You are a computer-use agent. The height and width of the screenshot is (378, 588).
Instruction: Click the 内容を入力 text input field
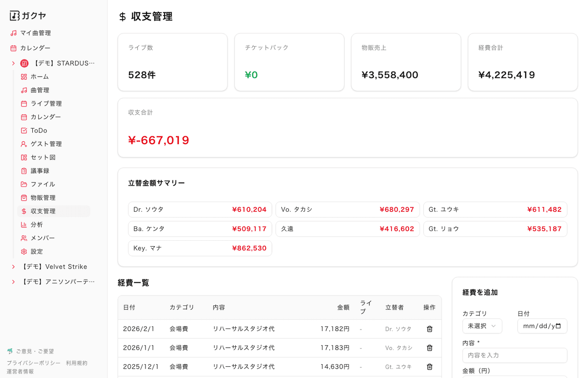514,355
